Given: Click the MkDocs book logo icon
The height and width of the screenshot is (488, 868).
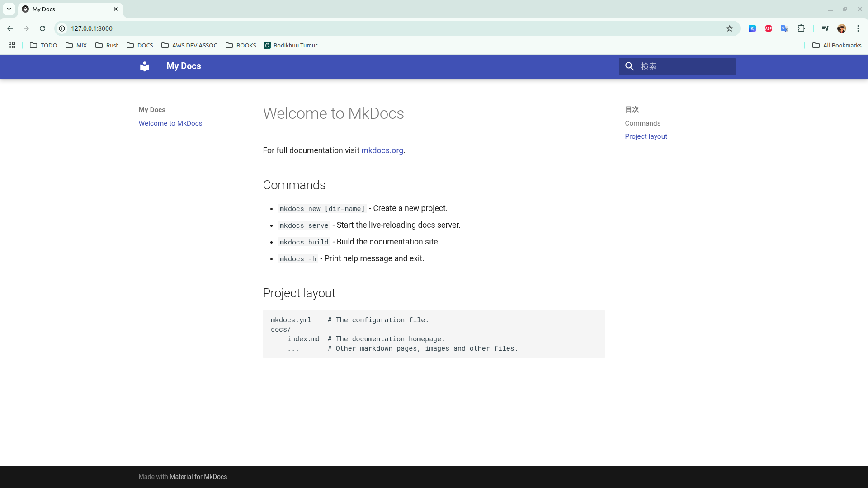Looking at the screenshot, I should point(145,66).
